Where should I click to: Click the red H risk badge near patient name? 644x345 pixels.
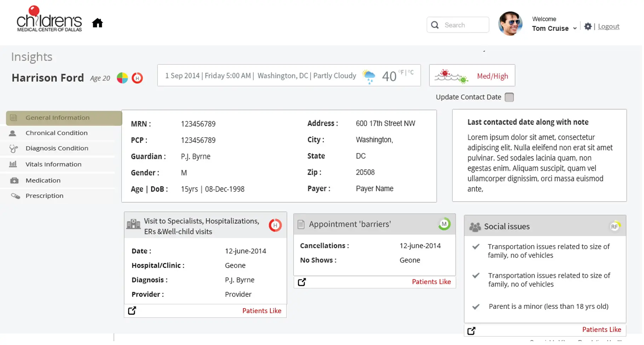pos(137,78)
